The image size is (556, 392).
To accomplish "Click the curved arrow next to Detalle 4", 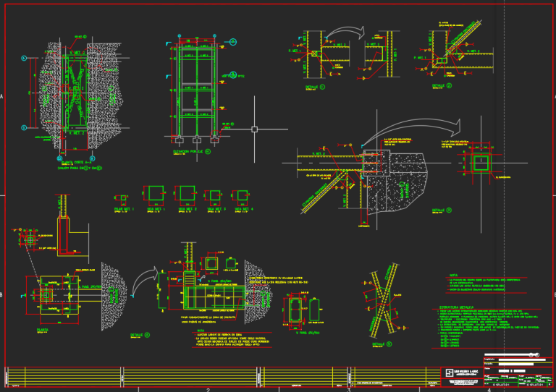I will tap(146, 281).
